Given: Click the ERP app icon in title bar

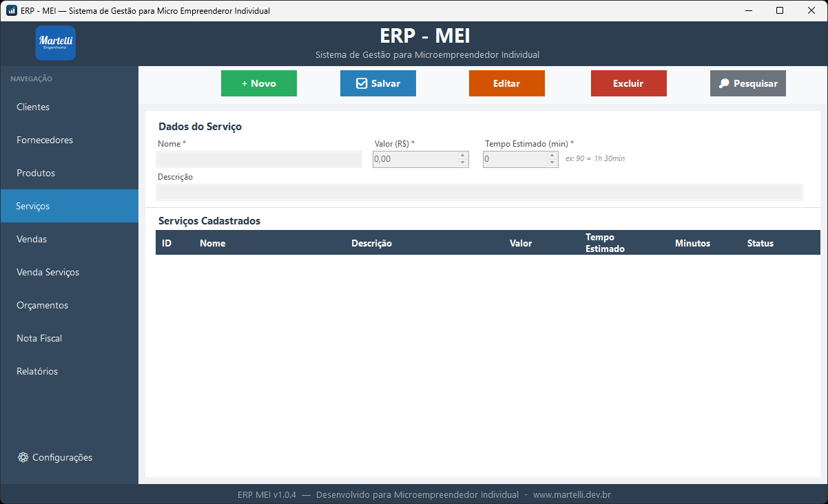Looking at the screenshot, I should [x=11, y=10].
